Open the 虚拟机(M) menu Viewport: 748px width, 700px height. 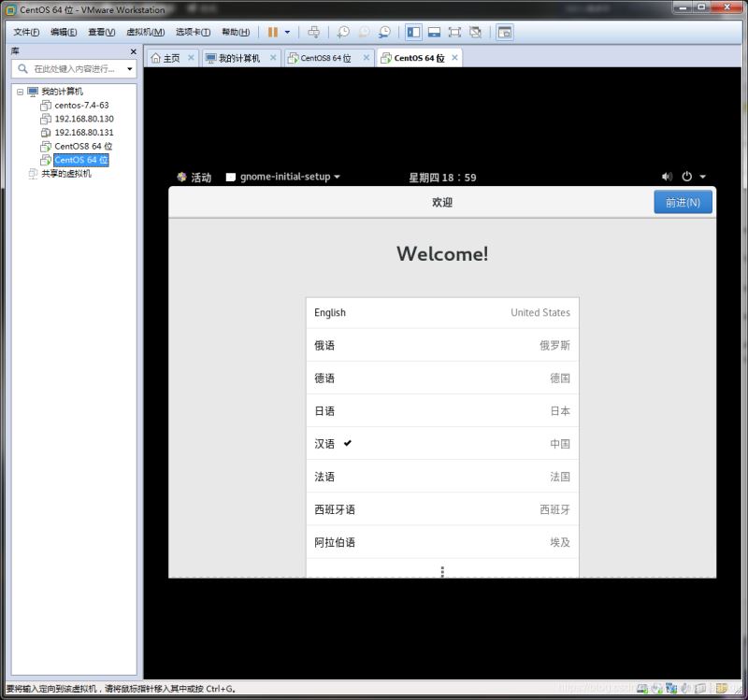pyautogui.click(x=145, y=32)
